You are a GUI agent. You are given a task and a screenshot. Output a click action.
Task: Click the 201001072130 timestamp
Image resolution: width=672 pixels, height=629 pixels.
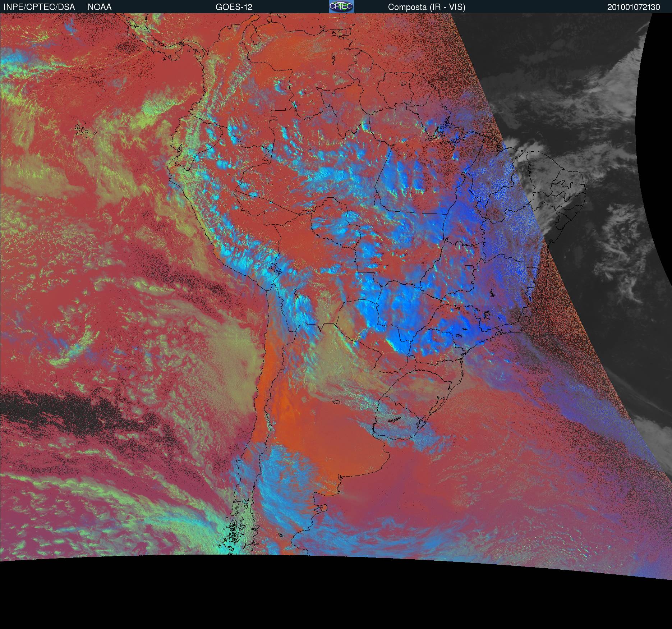click(x=634, y=7)
